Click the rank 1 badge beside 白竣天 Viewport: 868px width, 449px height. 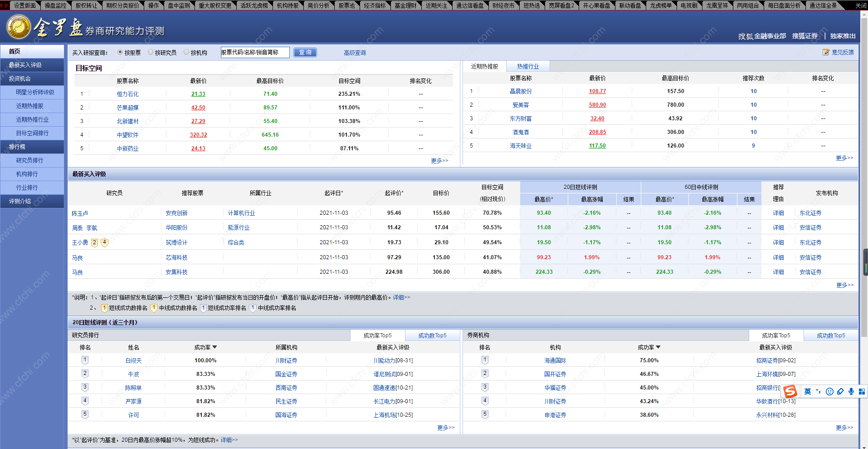point(85,360)
